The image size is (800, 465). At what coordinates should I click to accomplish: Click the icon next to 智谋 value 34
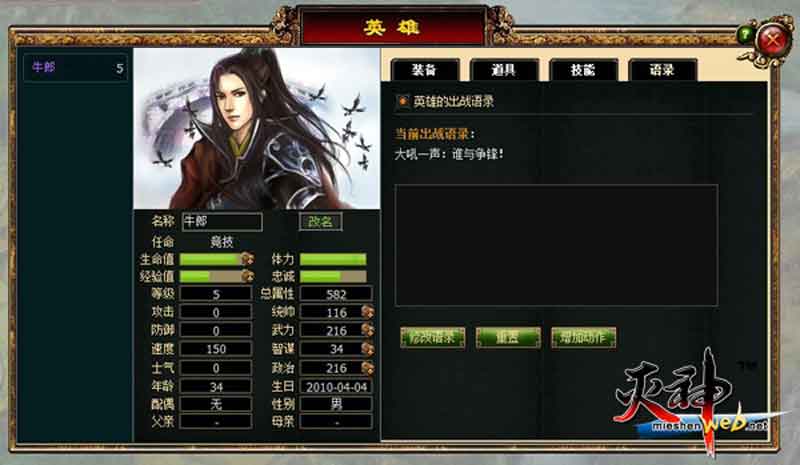[368, 349]
